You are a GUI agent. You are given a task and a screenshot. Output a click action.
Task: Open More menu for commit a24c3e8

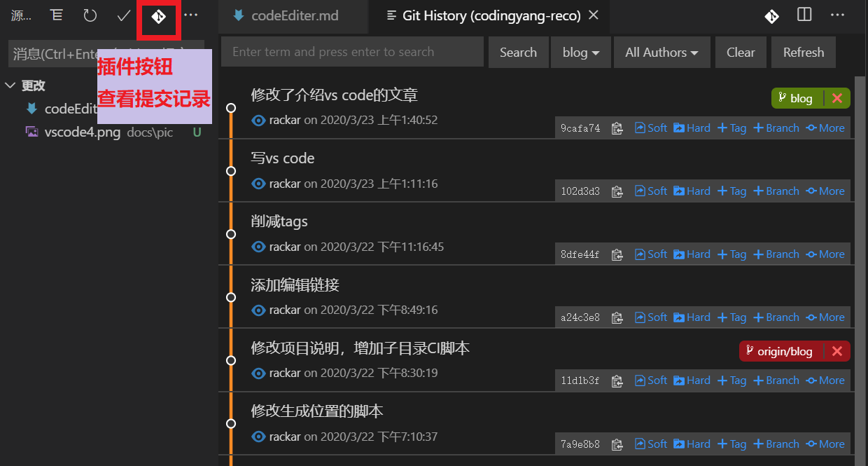825,317
